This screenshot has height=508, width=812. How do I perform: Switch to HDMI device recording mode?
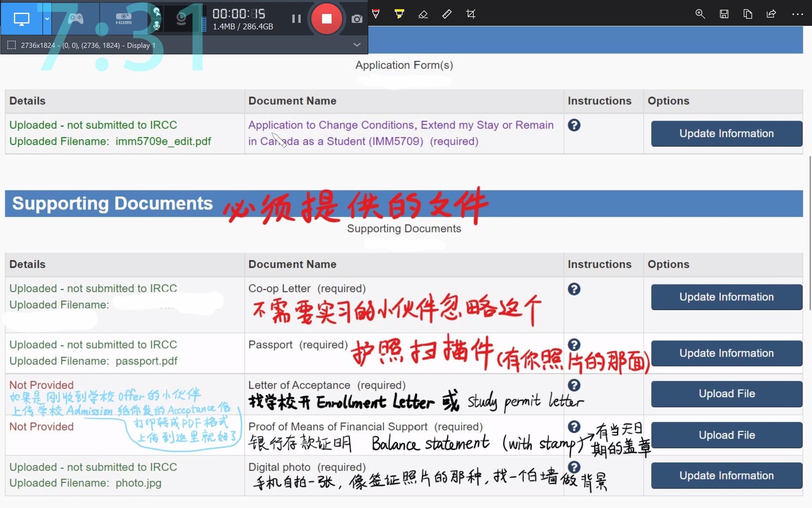(123, 18)
